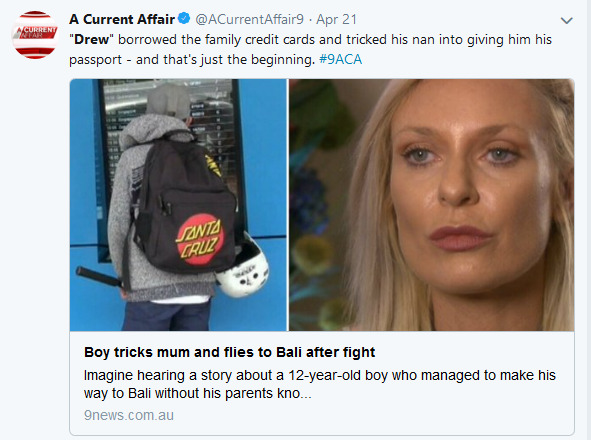
Task: Click the boy's grey hood in the photo
Action: click(x=158, y=130)
